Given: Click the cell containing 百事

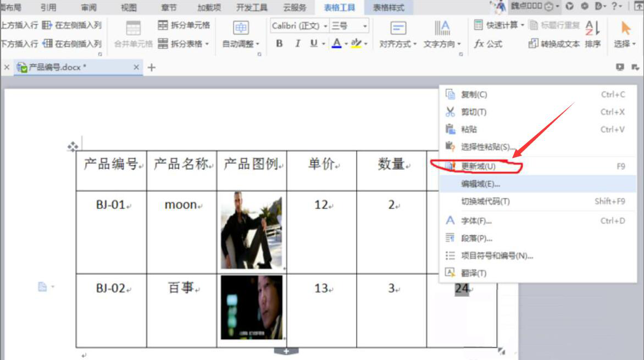Looking at the screenshot, I should 181,311.
